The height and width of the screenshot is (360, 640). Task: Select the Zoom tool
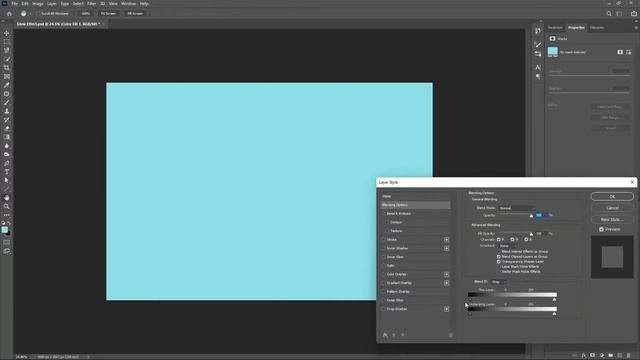(x=7, y=207)
